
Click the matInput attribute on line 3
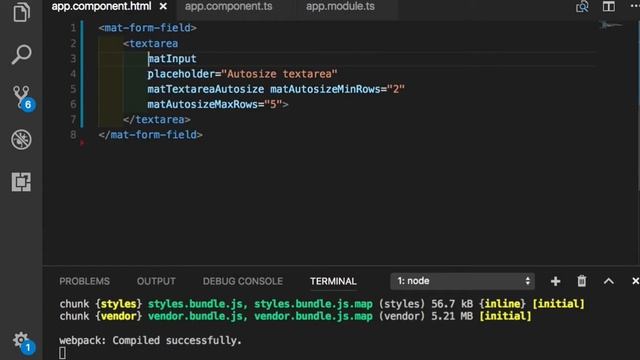pyautogui.click(x=172, y=59)
